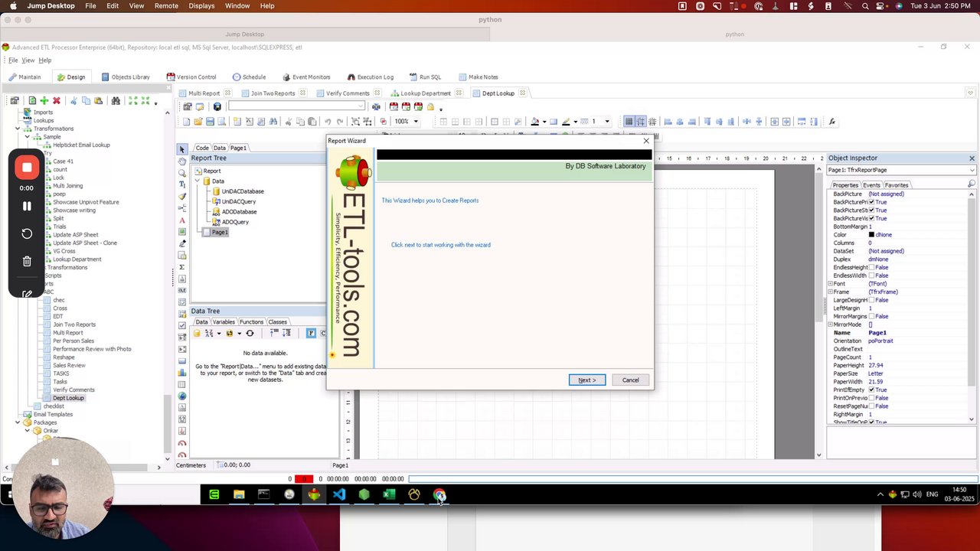Open Excel from the Windows taskbar
The width and height of the screenshot is (980, 551).
(x=389, y=494)
